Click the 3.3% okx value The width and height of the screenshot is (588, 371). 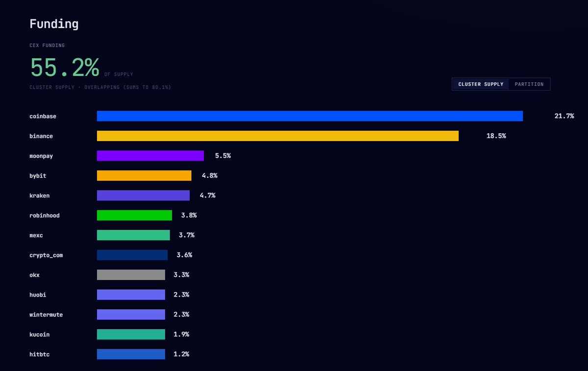[181, 275]
